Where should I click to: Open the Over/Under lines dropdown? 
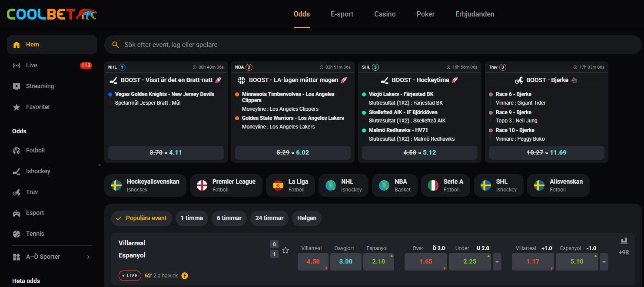coord(497,262)
